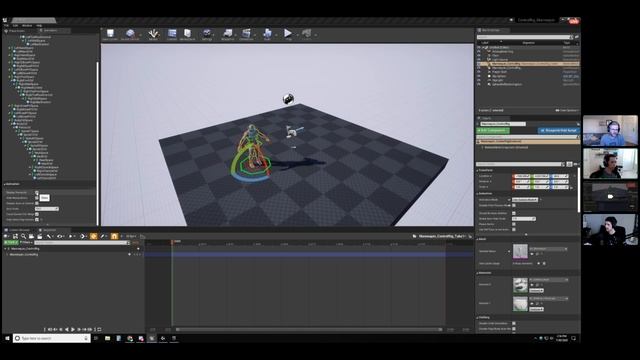The width and height of the screenshot is (640, 360).
Task: Toggle visibility eye for Sky Sphere row
Action: (479, 76)
